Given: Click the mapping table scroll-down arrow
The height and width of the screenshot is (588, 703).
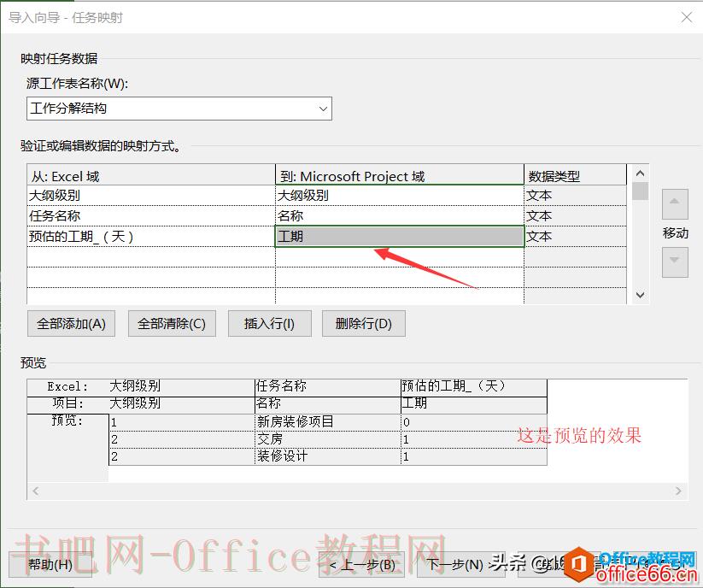Looking at the screenshot, I should pos(641,295).
